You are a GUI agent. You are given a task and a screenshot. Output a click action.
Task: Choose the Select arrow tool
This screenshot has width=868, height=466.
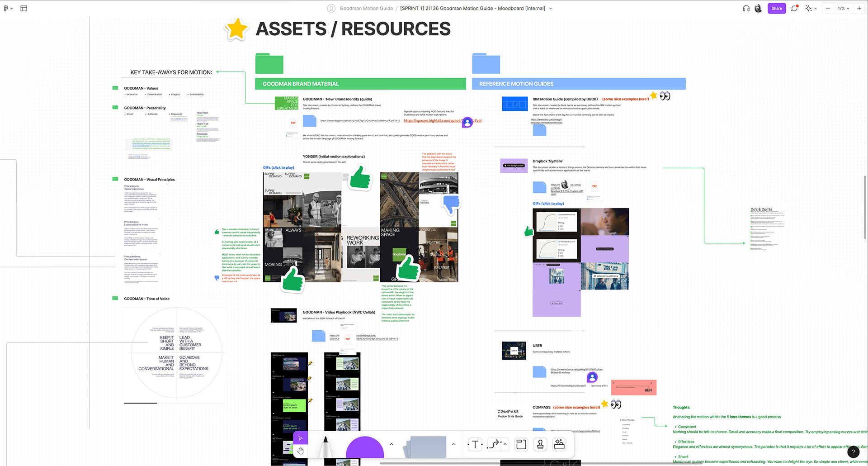[x=301, y=438]
